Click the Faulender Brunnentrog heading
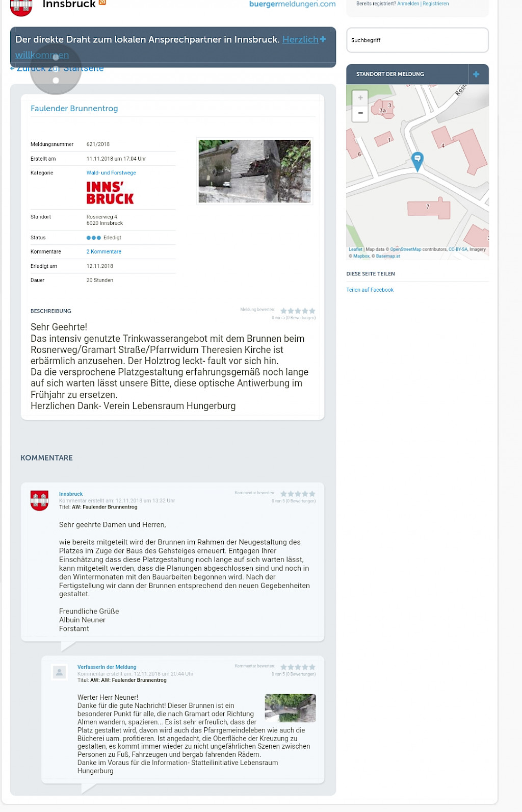This screenshot has width=522, height=812. (74, 109)
